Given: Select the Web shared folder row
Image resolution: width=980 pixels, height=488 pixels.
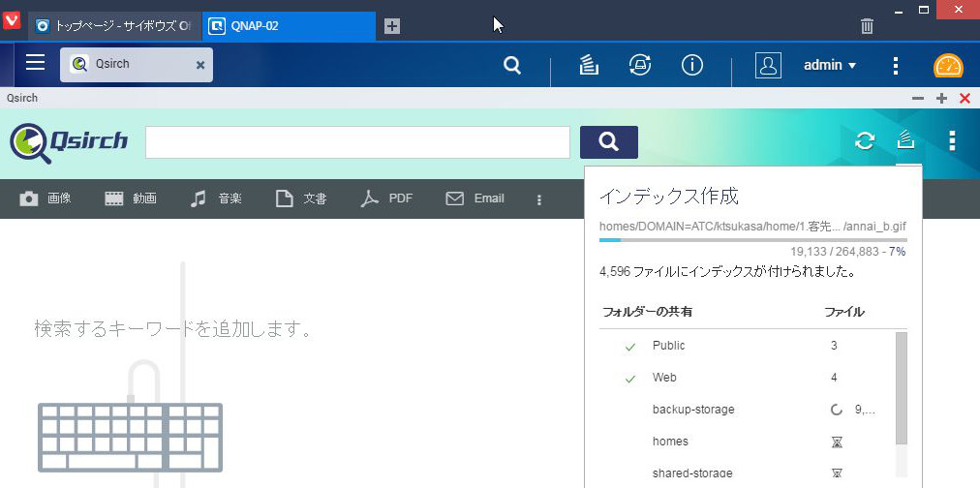Looking at the screenshot, I should pyautogui.click(x=747, y=378).
